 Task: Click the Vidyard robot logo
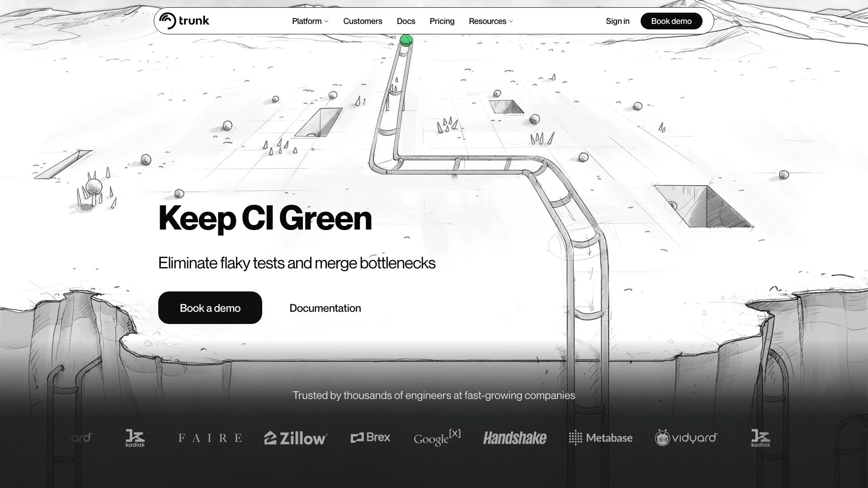coord(663,438)
